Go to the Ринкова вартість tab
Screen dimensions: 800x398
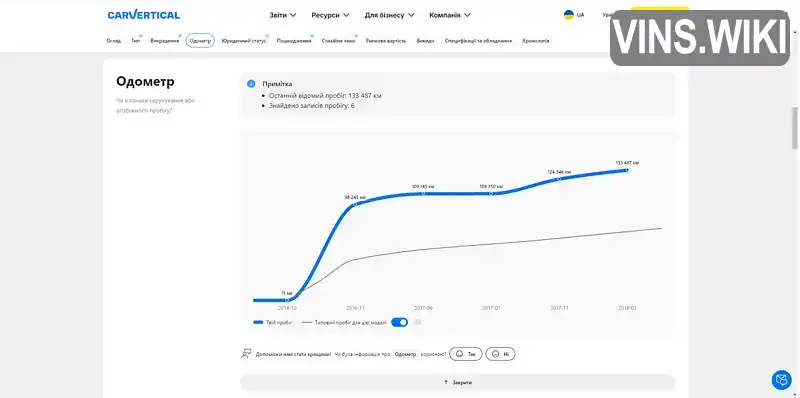pos(386,41)
